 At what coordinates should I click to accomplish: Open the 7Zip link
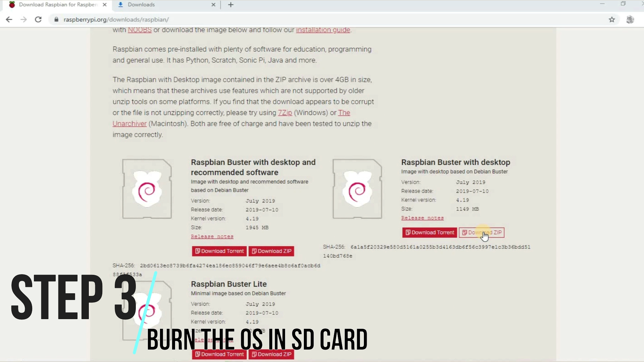click(x=285, y=113)
